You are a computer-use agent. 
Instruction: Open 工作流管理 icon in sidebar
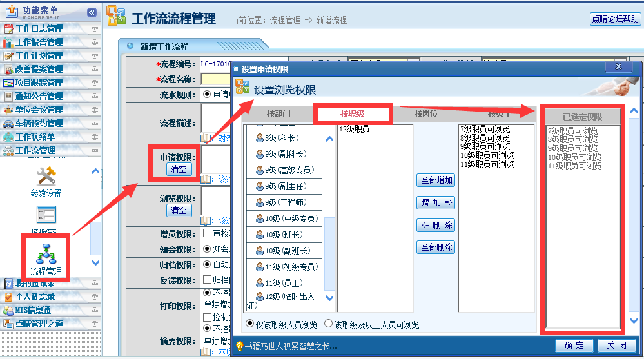click(8, 151)
